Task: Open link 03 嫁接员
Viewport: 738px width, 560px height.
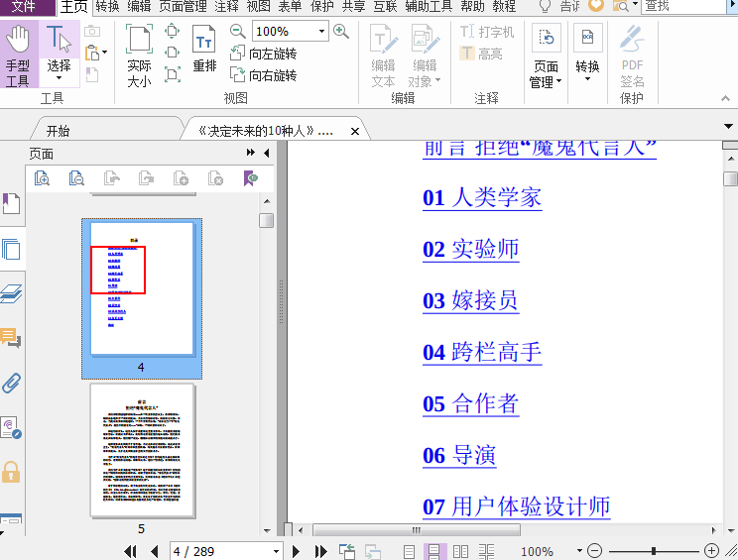Action: coord(470,300)
